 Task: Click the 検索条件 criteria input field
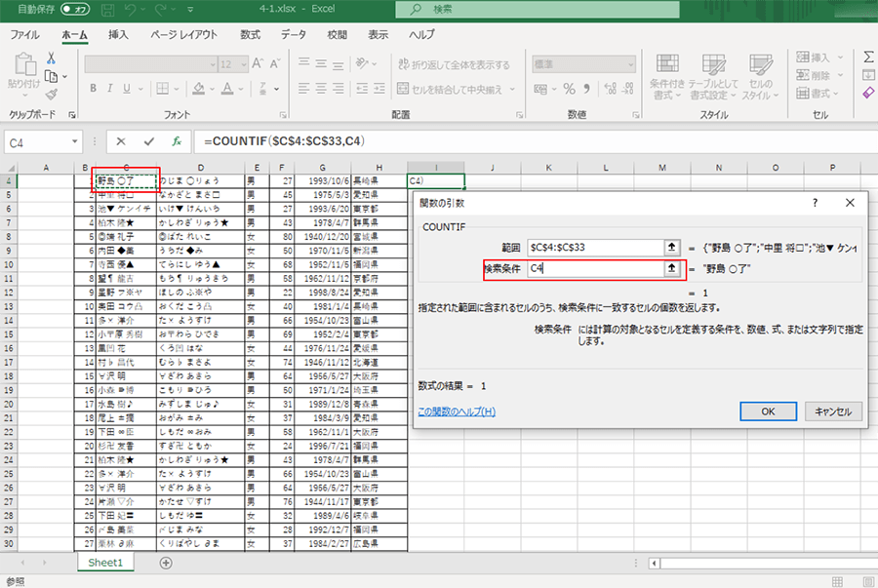point(595,268)
